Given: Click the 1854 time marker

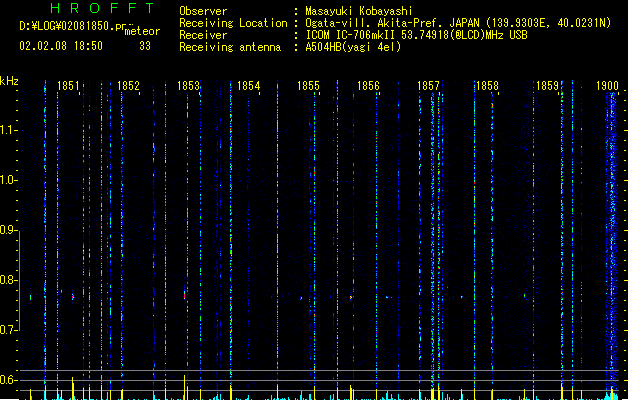Looking at the screenshot, I should 248,86.
